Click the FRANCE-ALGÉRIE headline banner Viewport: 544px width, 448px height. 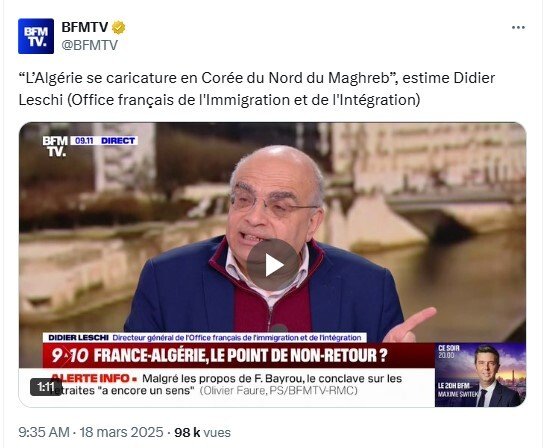point(240,355)
